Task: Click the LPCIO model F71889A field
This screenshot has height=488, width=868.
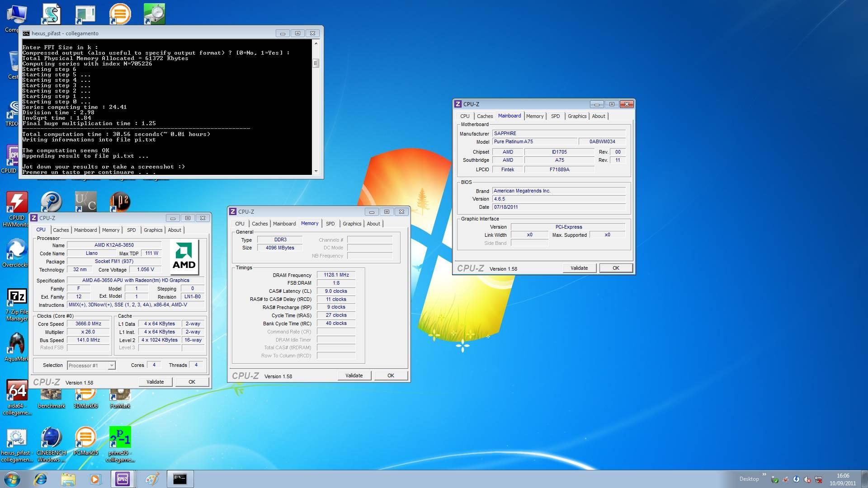Action: (560, 169)
